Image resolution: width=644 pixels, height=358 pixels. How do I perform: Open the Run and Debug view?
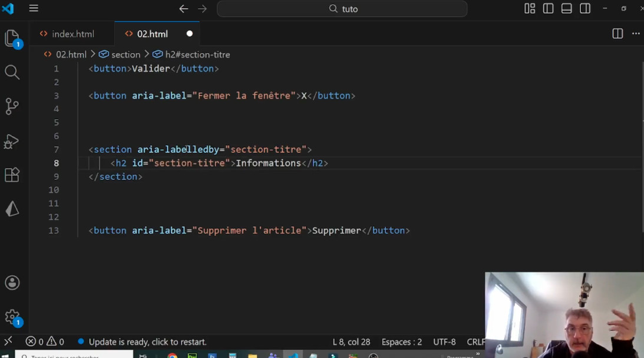12,141
